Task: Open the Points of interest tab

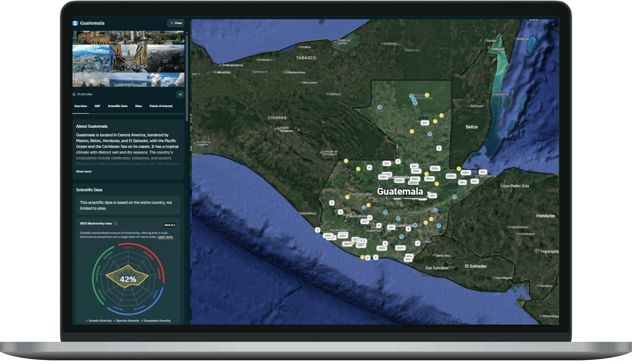Action: tap(161, 106)
